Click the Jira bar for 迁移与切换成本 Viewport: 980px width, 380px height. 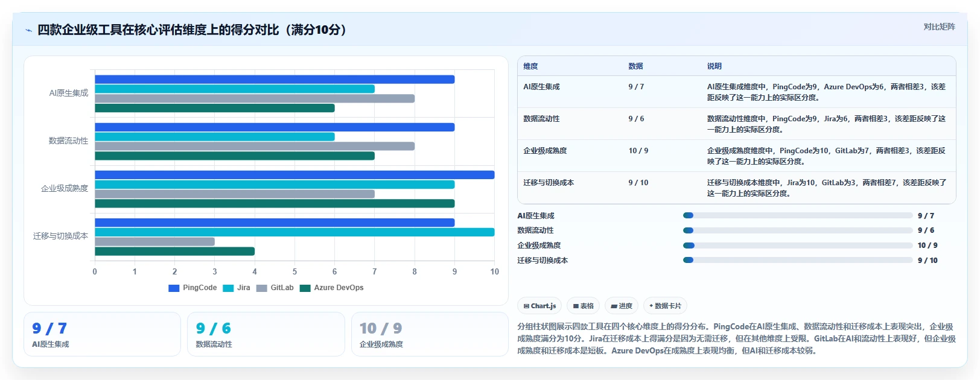(294, 232)
